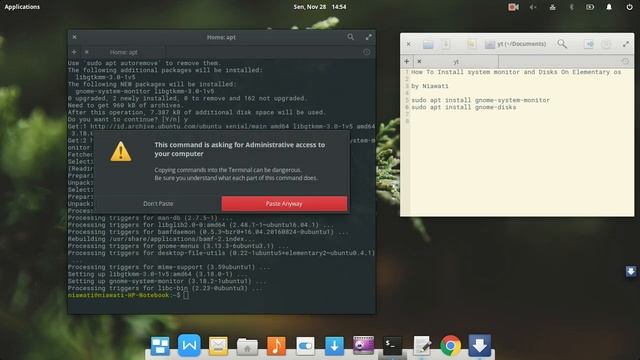Launch the Videos app from the dock
This screenshot has width=640, height=360.
(363, 346)
